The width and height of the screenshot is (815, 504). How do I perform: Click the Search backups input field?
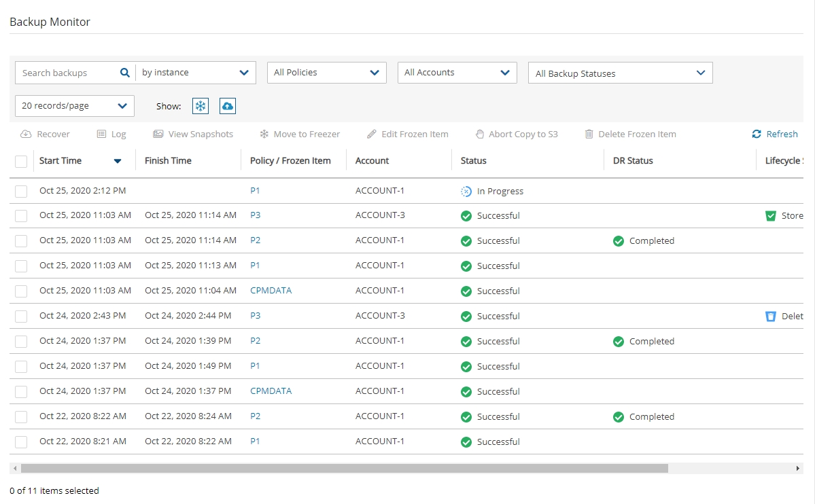tap(67, 73)
